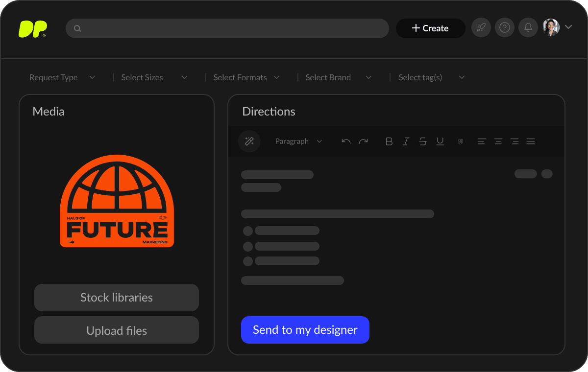The image size is (588, 372).
Task: Open the Select Brand dropdown
Action: pyautogui.click(x=338, y=77)
